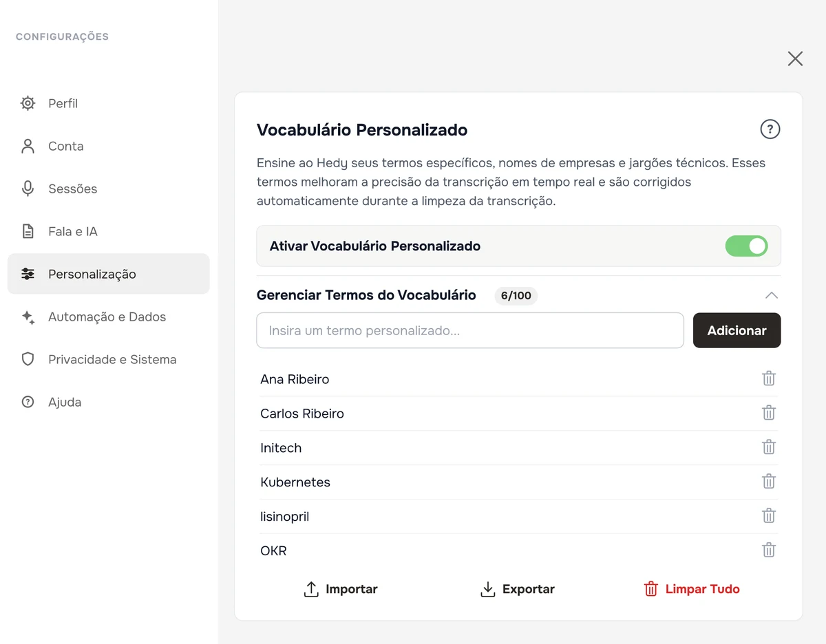Open Privacidade e Sistema section

point(108,359)
